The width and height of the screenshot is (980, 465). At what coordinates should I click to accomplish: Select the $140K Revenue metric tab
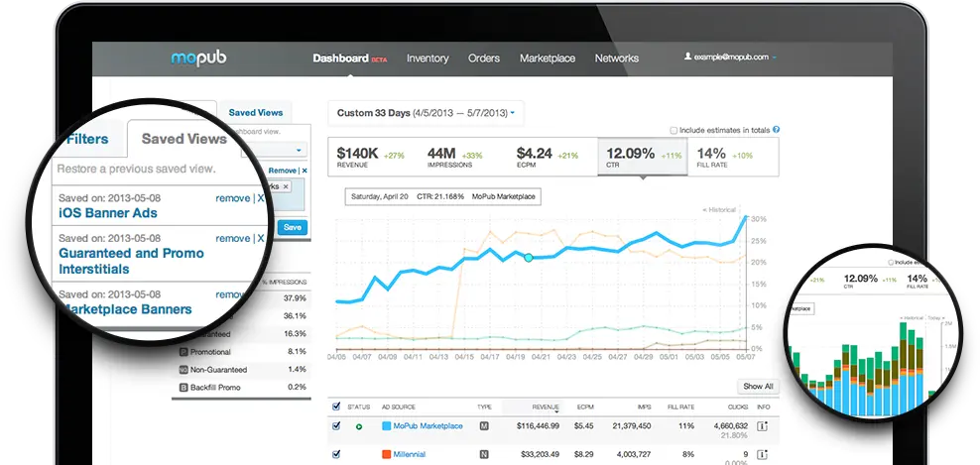373,157
